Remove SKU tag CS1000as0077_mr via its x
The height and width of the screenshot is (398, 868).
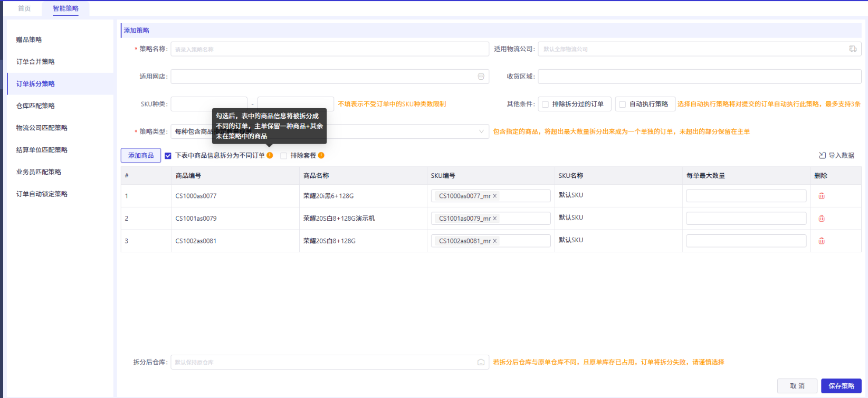(495, 196)
